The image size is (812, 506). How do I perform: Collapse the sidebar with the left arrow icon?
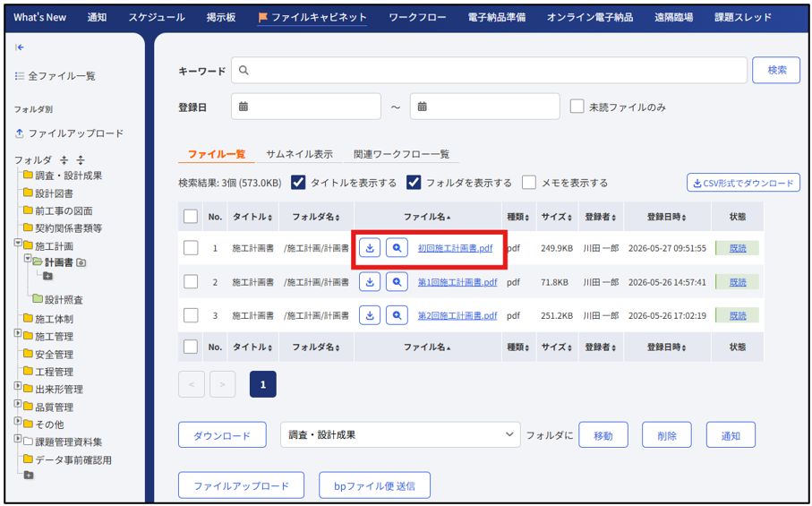pyautogui.click(x=20, y=47)
